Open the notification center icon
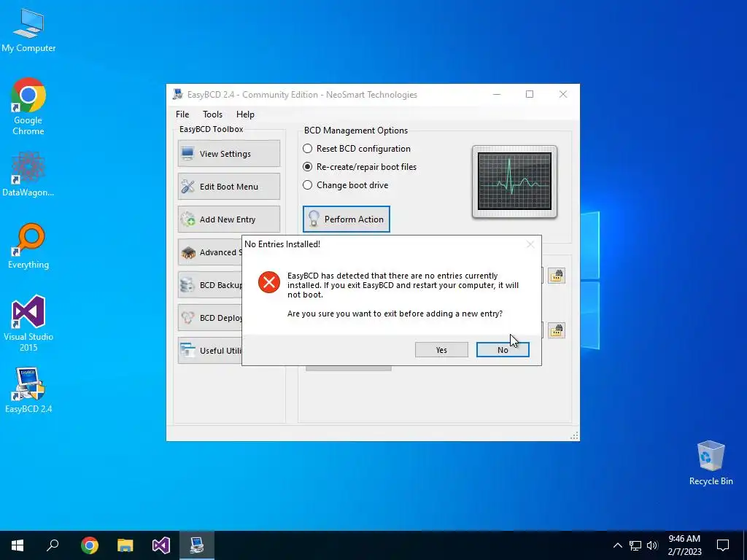The width and height of the screenshot is (747, 560). coord(723,545)
